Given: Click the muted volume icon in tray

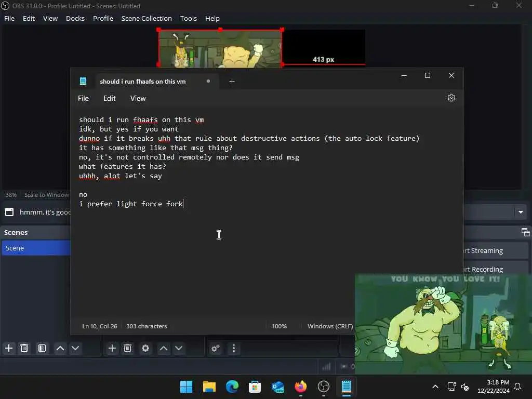Looking at the screenshot, I should click(465, 387).
